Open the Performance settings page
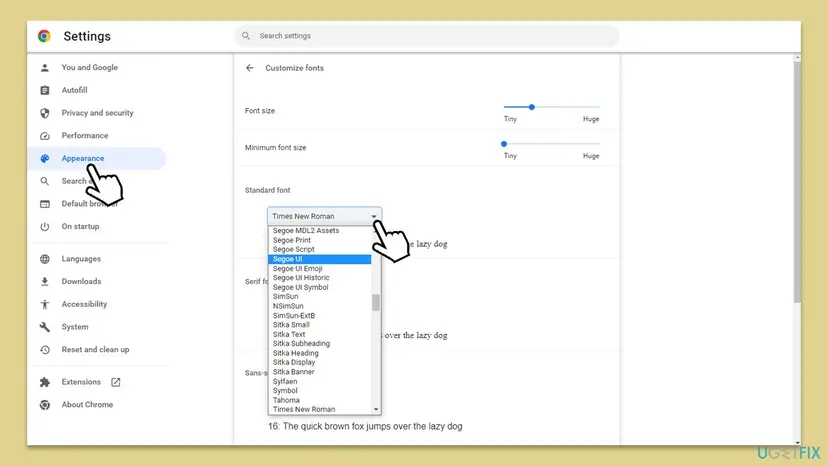 click(x=85, y=136)
